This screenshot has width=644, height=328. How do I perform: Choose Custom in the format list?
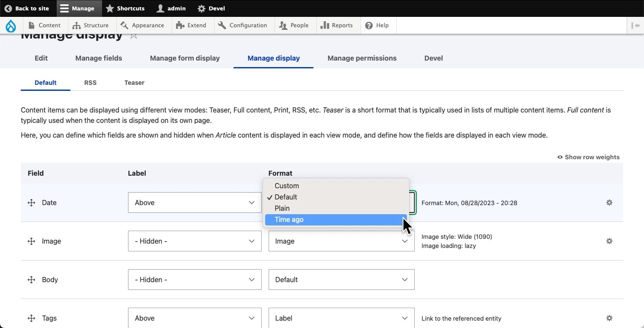(336, 186)
